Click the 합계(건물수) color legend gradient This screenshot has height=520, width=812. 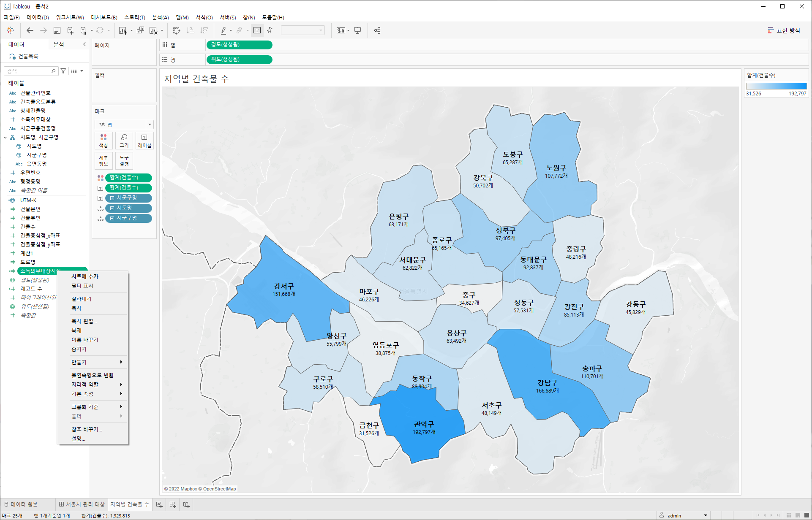click(x=776, y=86)
